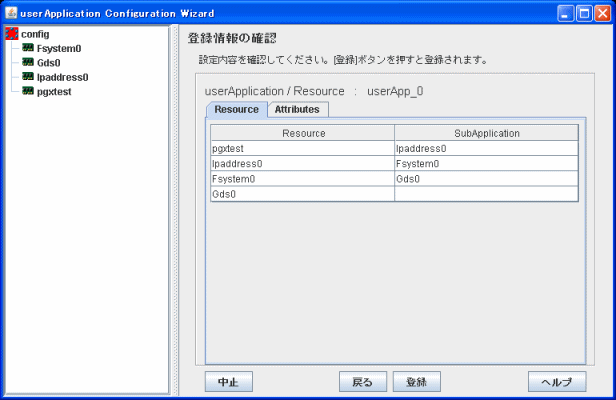Select Fsystem0 in the tree
616x400 pixels.
59,48
